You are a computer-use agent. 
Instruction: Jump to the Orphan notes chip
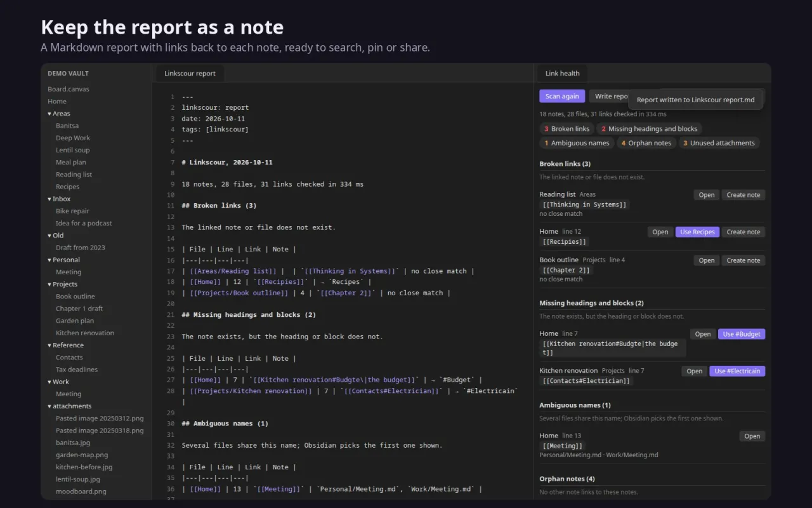[646, 144]
